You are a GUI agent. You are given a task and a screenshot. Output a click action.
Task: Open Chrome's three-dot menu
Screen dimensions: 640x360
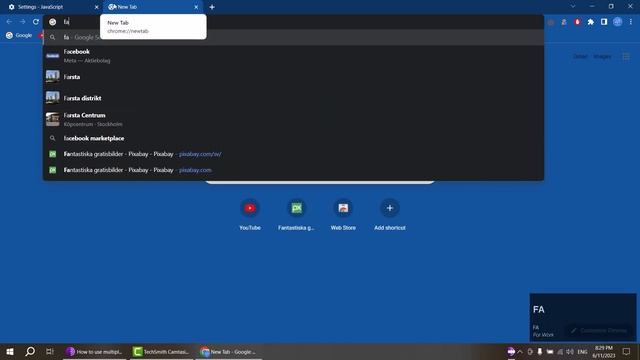631,22
